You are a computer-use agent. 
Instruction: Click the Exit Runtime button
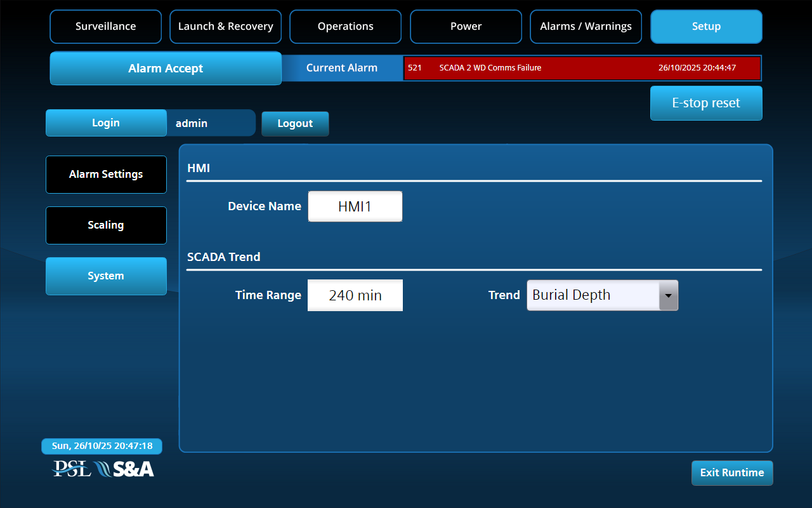[x=731, y=472]
